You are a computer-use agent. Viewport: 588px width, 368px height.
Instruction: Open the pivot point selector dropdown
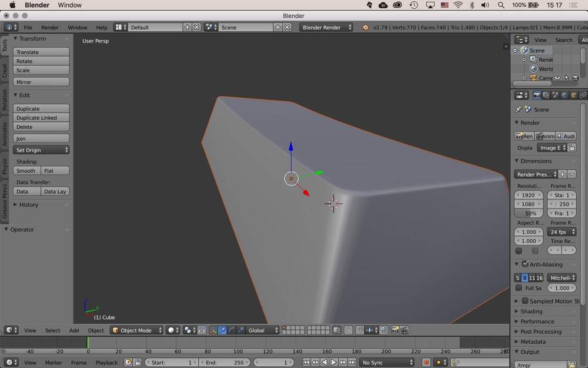click(190, 330)
